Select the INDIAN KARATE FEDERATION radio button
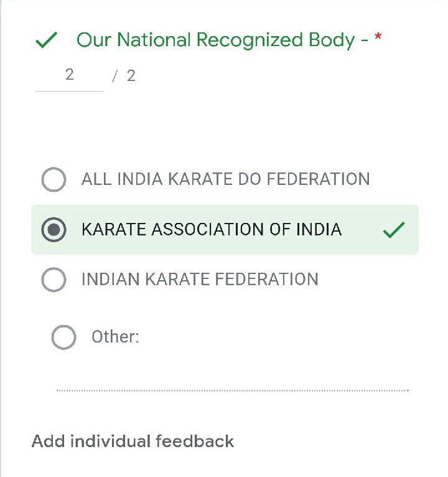Image resolution: width=448 pixels, height=477 pixels. pos(54,280)
